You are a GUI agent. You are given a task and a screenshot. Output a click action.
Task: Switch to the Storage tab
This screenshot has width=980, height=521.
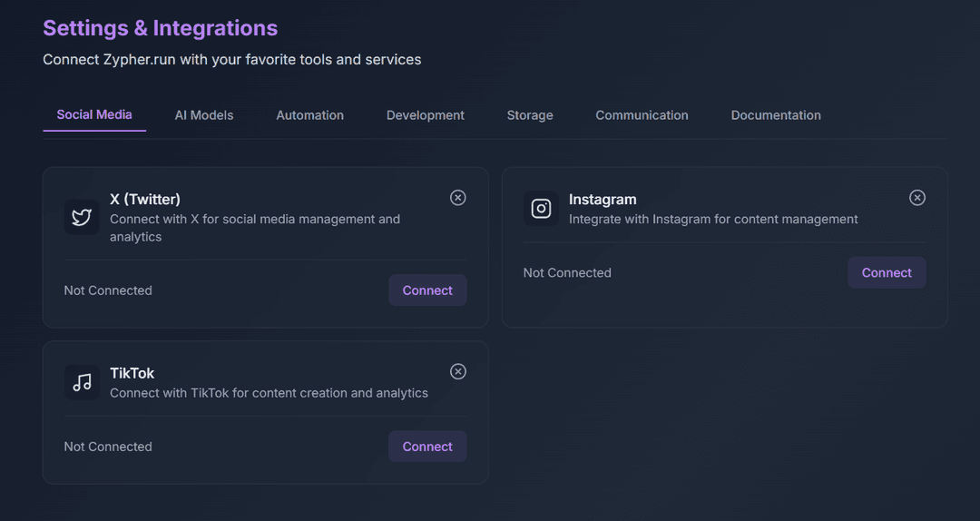[x=529, y=115]
